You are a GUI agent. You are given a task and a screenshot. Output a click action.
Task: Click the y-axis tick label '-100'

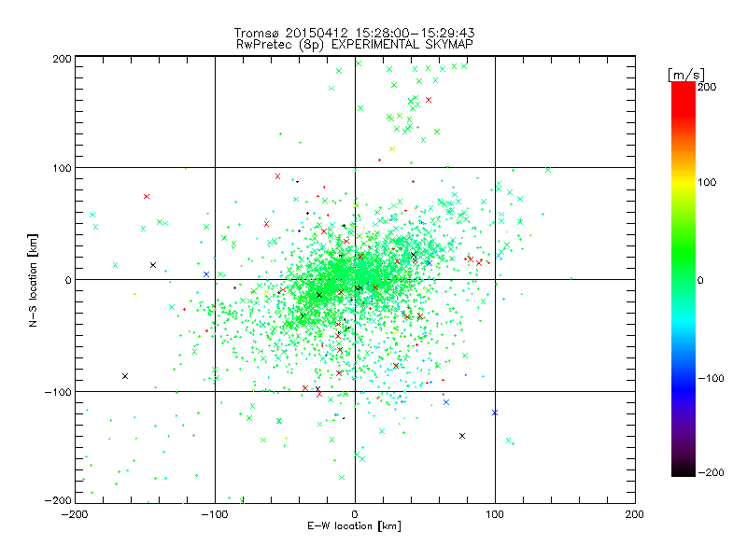58,392
